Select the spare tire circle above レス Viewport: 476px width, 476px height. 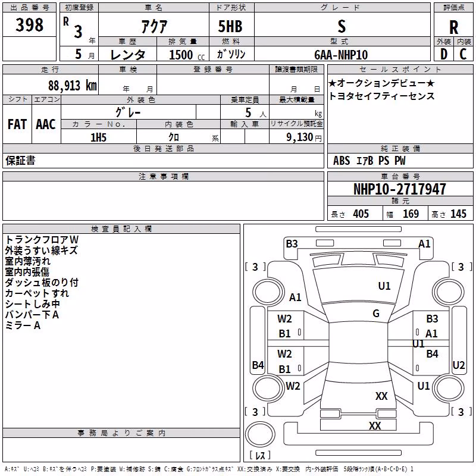pos(260,434)
